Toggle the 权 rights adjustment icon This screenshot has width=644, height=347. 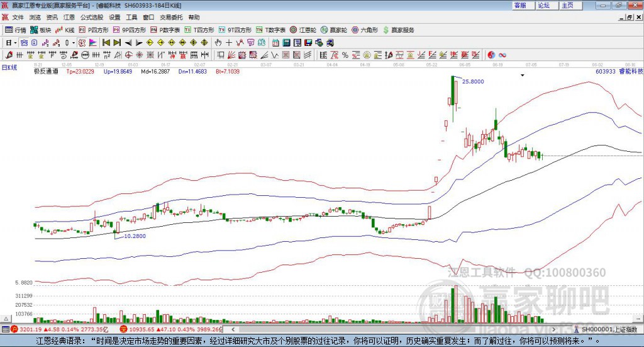(x=82, y=43)
